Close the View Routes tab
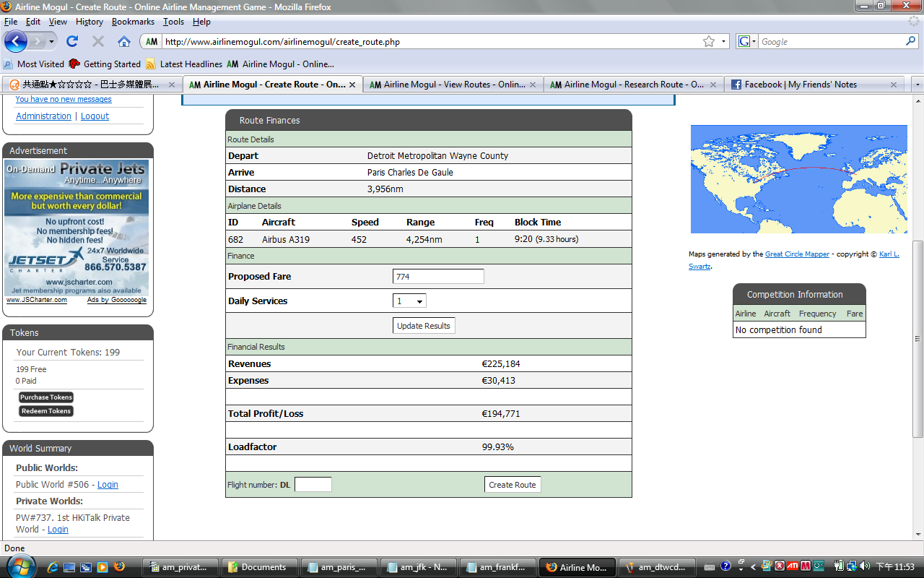924x578 pixels. pos(533,85)
